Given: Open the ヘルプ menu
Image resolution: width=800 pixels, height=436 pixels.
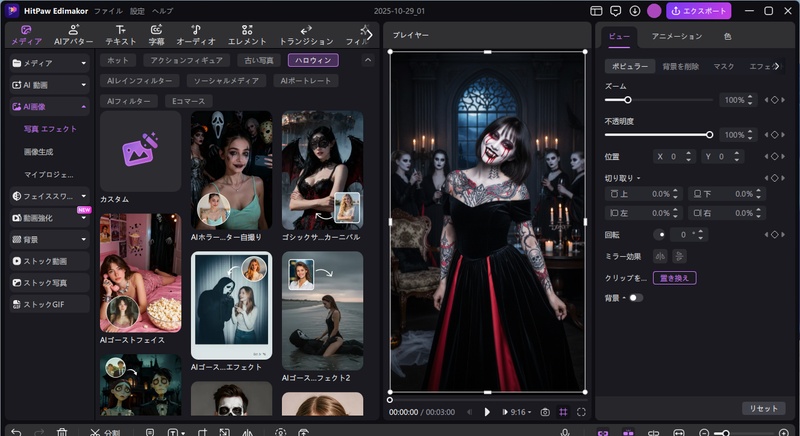Looking at the screenshot, I should click(163, 11).
